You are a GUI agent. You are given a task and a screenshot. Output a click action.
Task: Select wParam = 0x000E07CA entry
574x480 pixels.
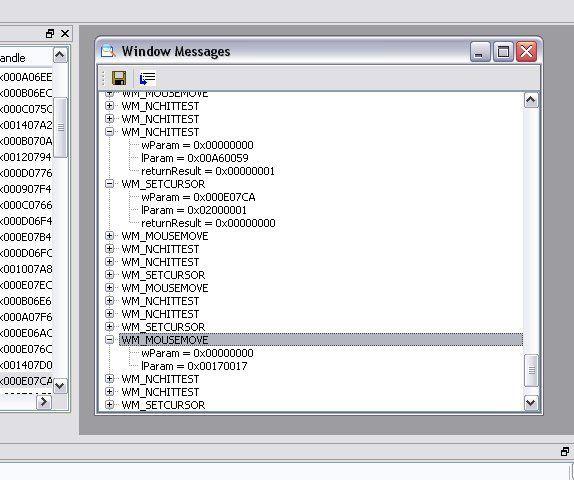point(198,197)
